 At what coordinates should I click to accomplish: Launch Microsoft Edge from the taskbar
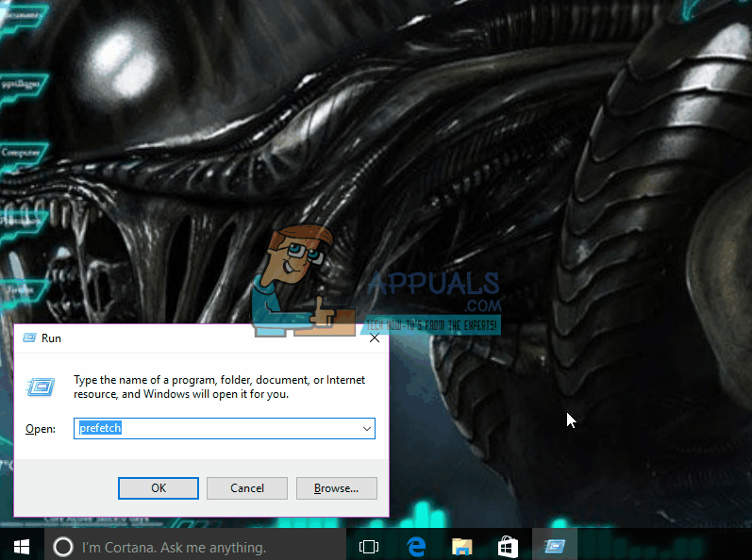(416, 547)
